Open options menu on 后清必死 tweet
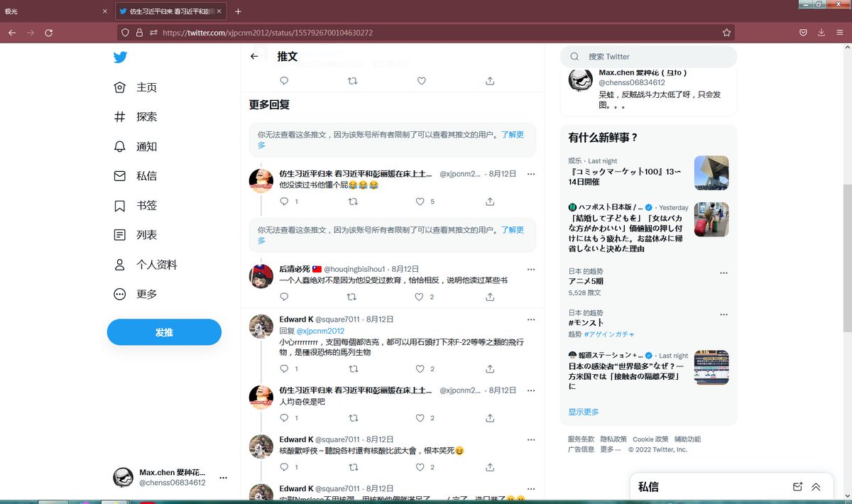 pyautogui.click(x=530, y=270)
